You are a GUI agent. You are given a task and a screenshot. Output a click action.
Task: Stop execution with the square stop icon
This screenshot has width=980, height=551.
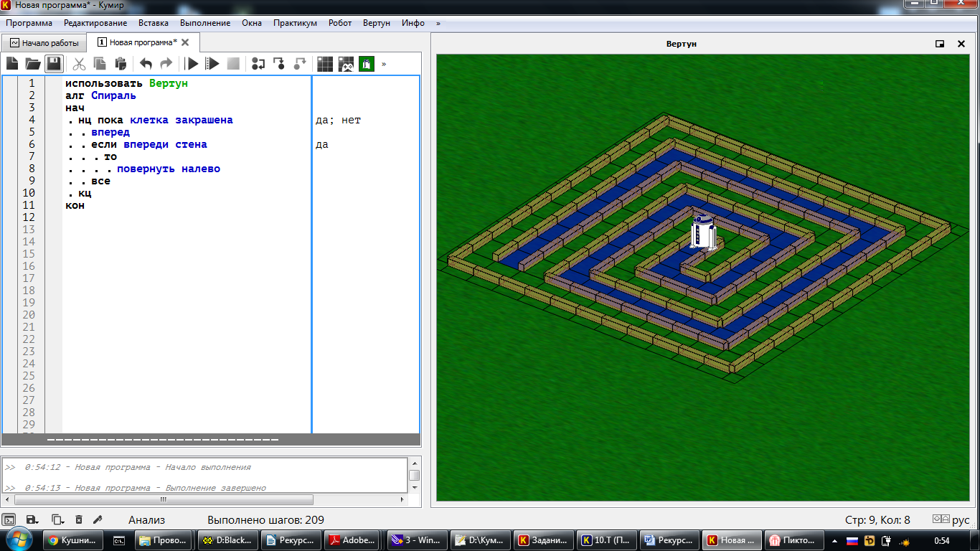pos(233,64)
